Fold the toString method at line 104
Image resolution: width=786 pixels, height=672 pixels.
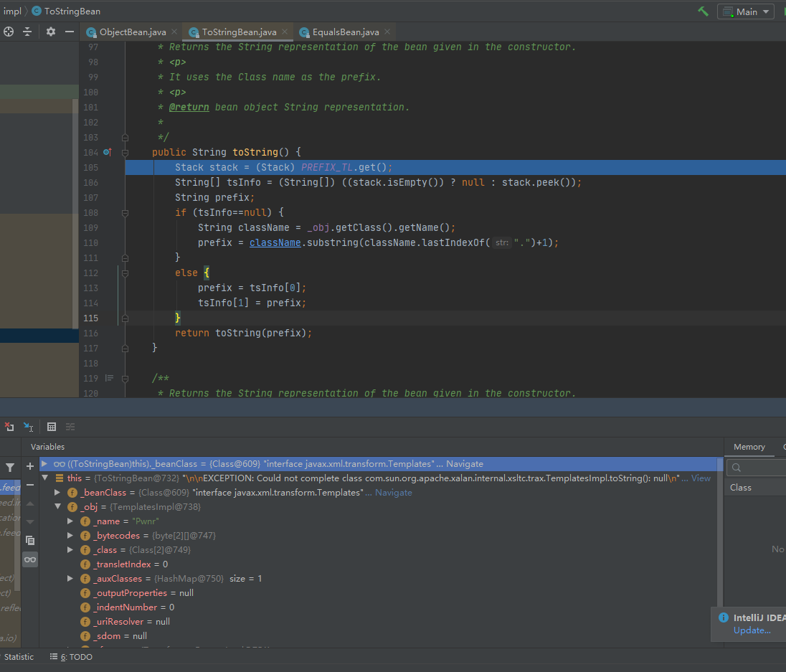(126, 152)
